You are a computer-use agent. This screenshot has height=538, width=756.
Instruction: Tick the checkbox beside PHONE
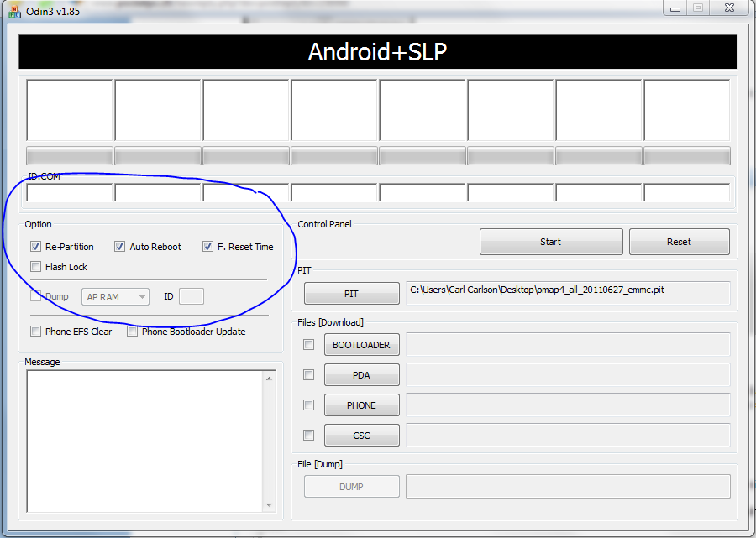(x=308, y=405)
